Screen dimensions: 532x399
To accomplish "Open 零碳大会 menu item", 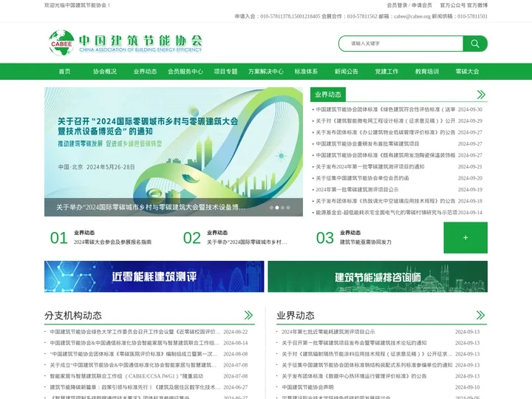I will (467, 71).
